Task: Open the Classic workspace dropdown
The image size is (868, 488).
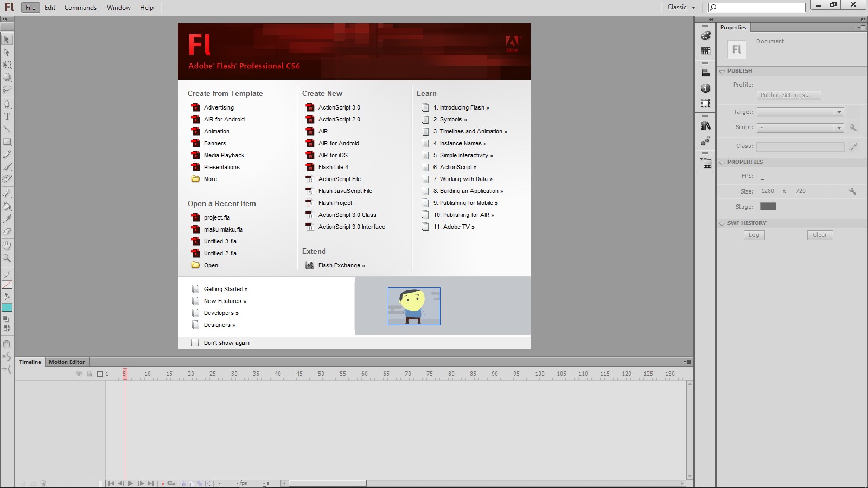Action: tap(680, 7)
